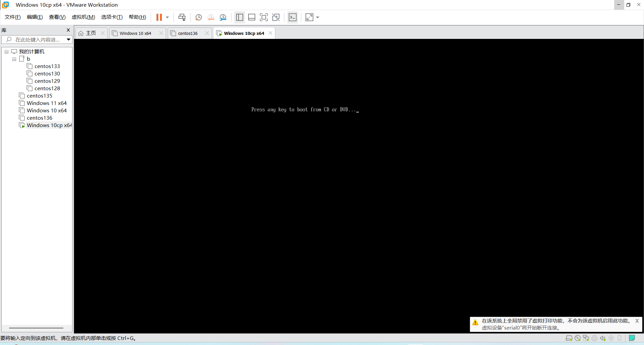Screen dimensions: 644x345
Task: Take a snapshot of this VM
Action: click(199, 17)
